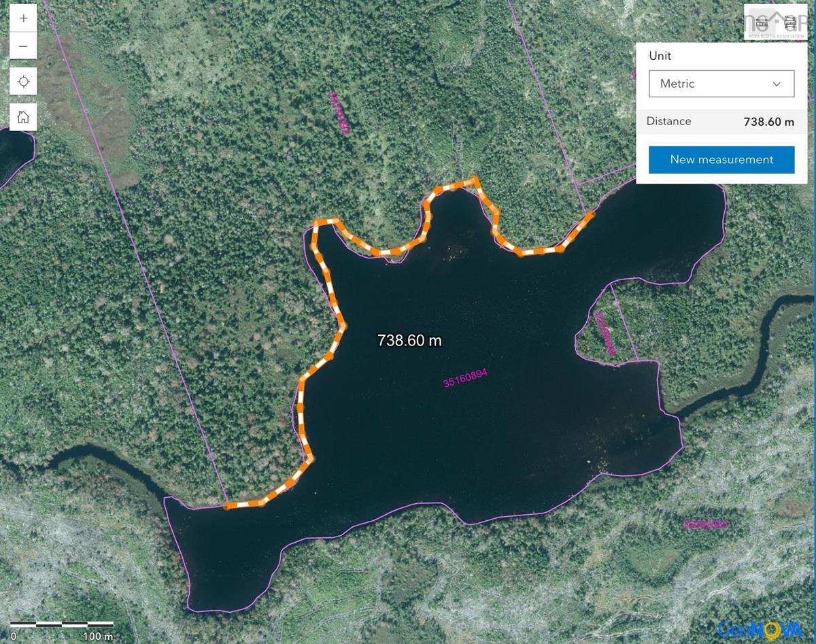Start a New measurement
Image resolution: width=816 pixels, height=644 pixels.
coord(721,159)
